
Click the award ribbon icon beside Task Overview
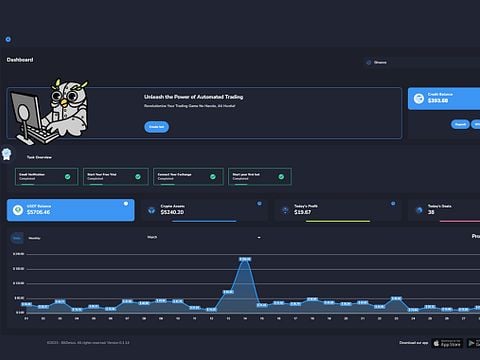(6, 154)
